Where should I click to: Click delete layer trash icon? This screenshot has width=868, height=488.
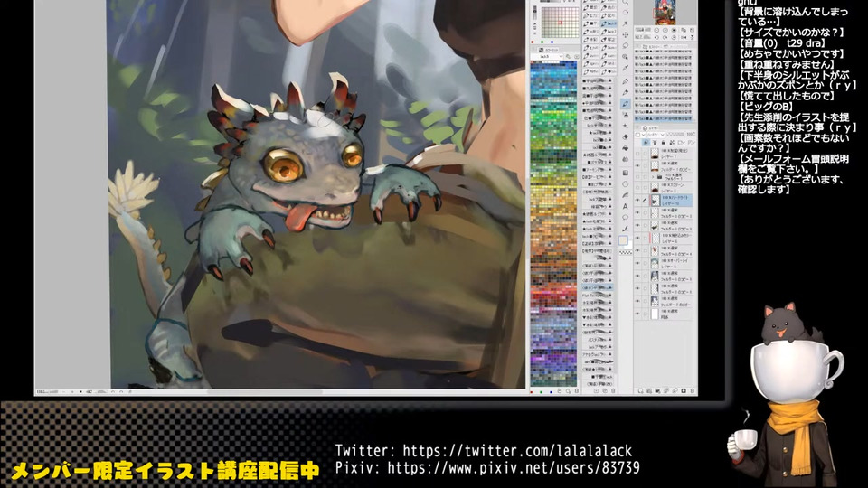(693, 390)
